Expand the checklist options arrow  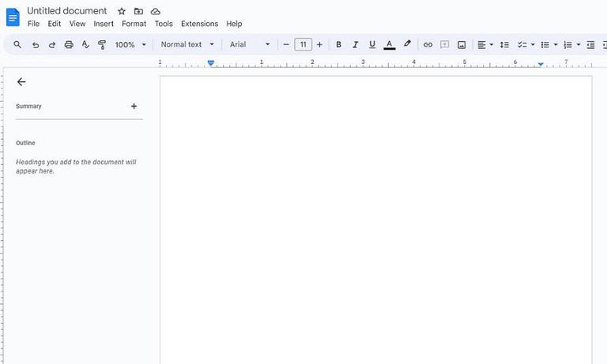533,45
